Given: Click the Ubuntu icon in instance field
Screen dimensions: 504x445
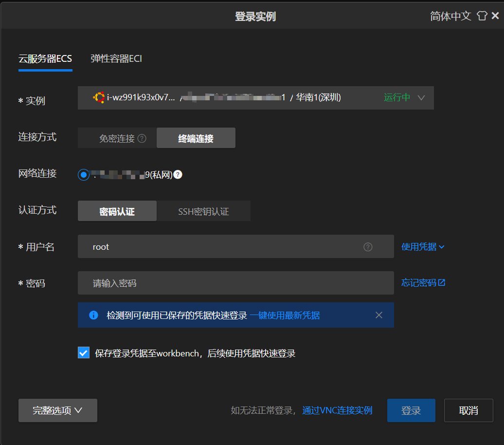Looking at the screenshot, I should (x=99, y=97).
